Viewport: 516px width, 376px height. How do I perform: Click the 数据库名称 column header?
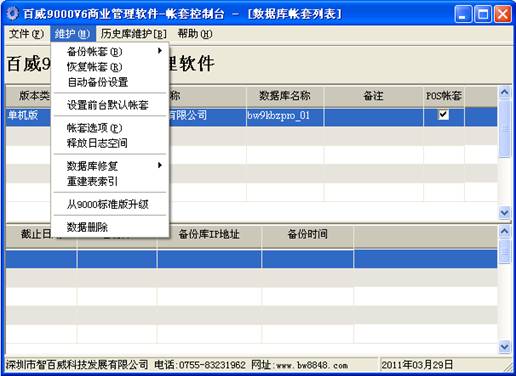(285, 96)
